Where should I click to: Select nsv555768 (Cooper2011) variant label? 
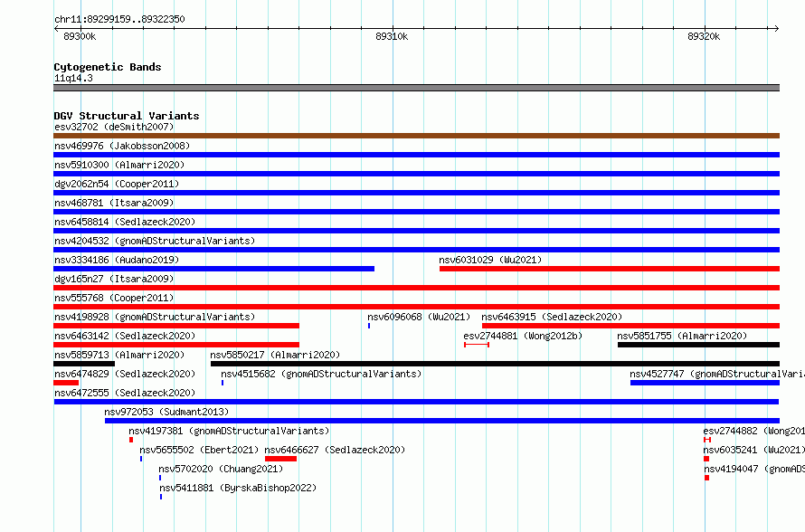click(114, 298)
